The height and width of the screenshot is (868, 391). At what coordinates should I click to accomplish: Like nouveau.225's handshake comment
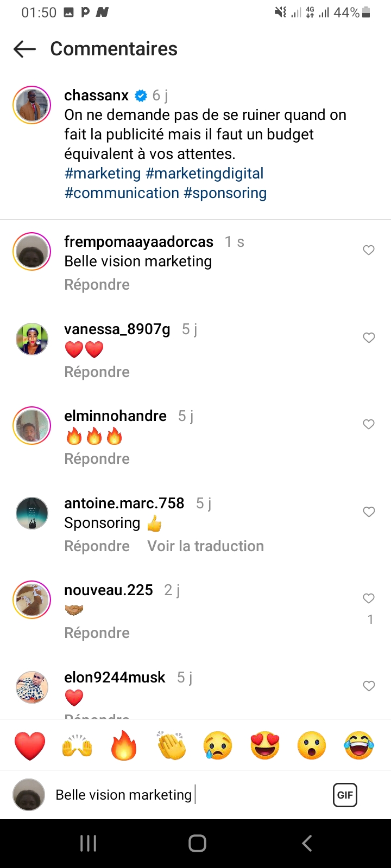(369, 598)
